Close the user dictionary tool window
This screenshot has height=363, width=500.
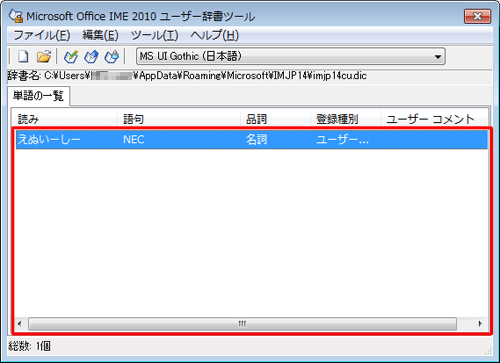point(477,16)
